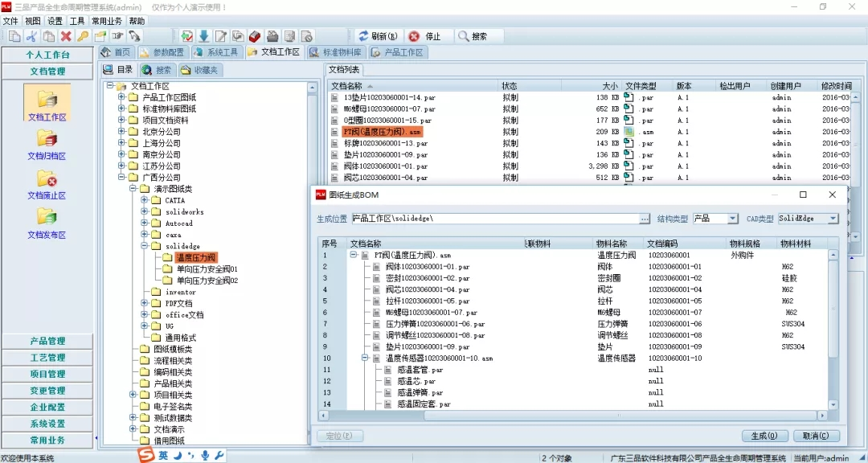The image size is (868, 463).
Task: Open the CAD类型 SolidEdge dropdown
Action: (x=833, y=219)
